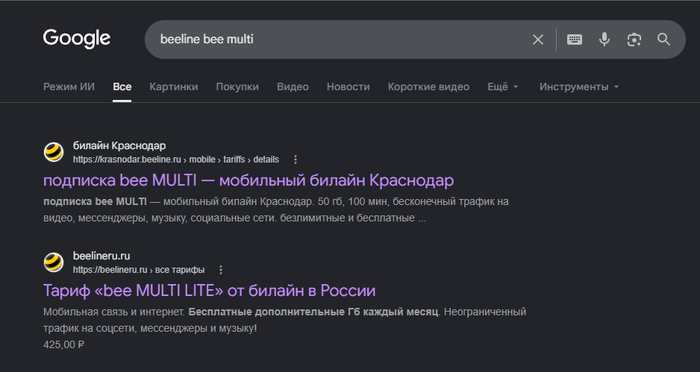Open the Новости tab
Screen dimensions: 700x372
pos(348,87)
